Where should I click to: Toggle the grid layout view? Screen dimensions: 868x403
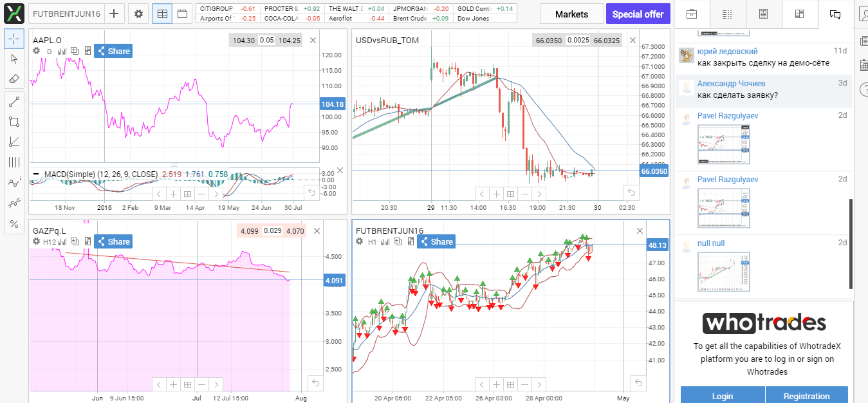pyautogui.click(x=162, y=14)
